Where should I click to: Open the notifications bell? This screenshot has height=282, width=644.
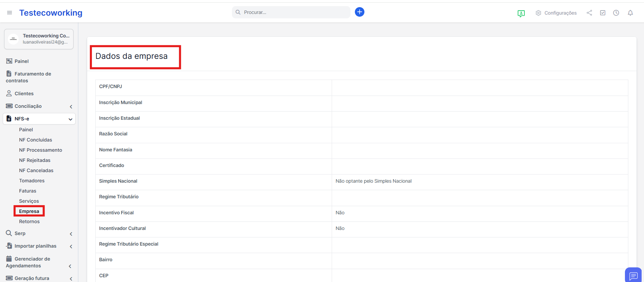630,13
